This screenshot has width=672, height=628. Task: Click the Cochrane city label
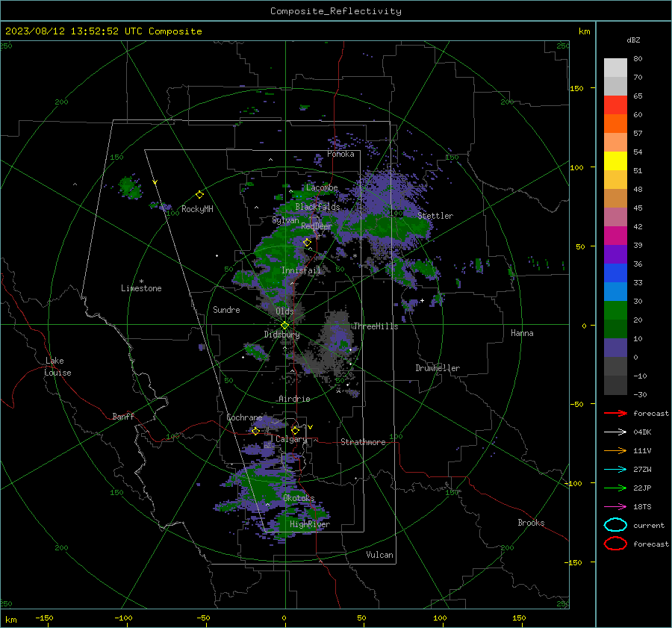(x=244, y=417)
